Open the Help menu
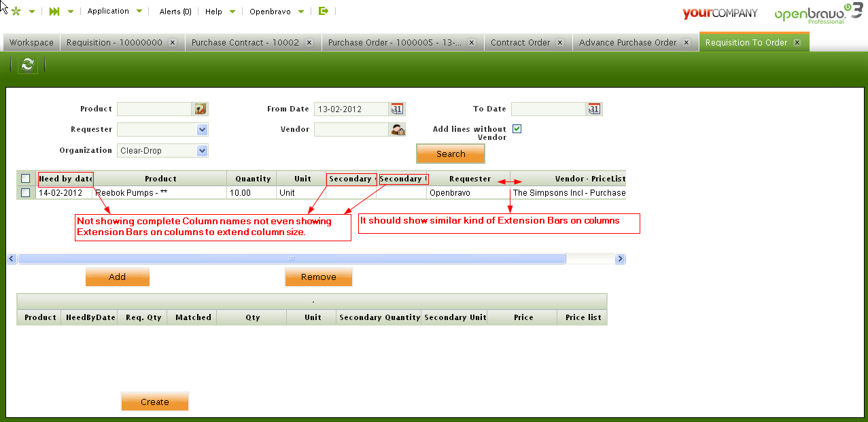The image size is (868, 422). (220, 12)
